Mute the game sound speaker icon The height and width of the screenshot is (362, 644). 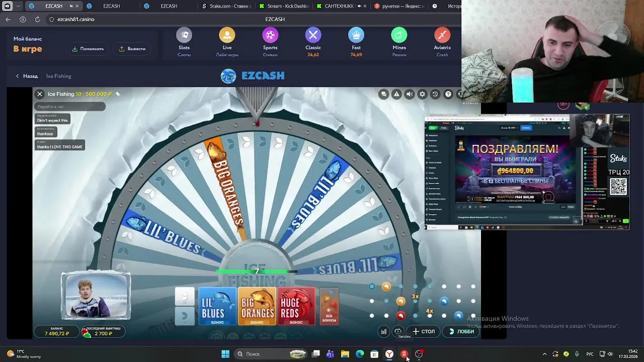[x=410, y=94]
